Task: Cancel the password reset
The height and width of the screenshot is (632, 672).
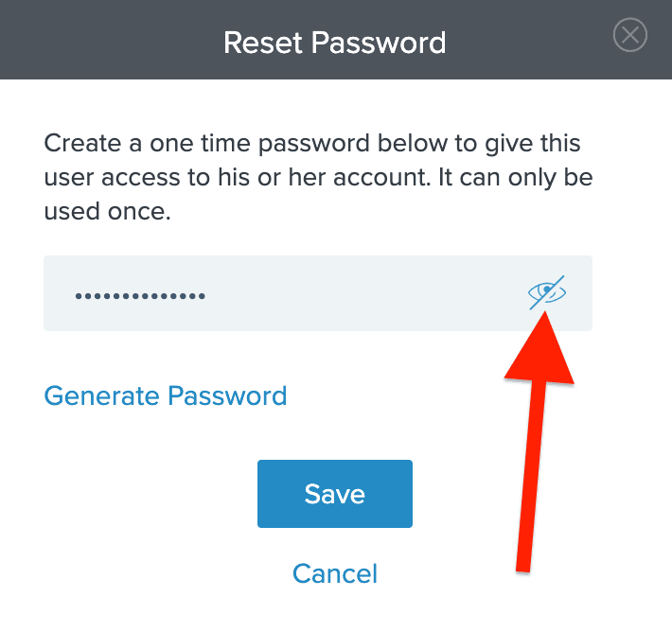Action: click(335, 573)
